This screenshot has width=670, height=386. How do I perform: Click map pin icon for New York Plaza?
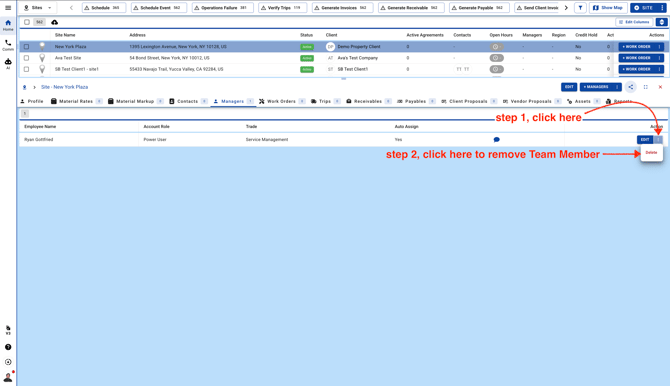tap(42, 46)
